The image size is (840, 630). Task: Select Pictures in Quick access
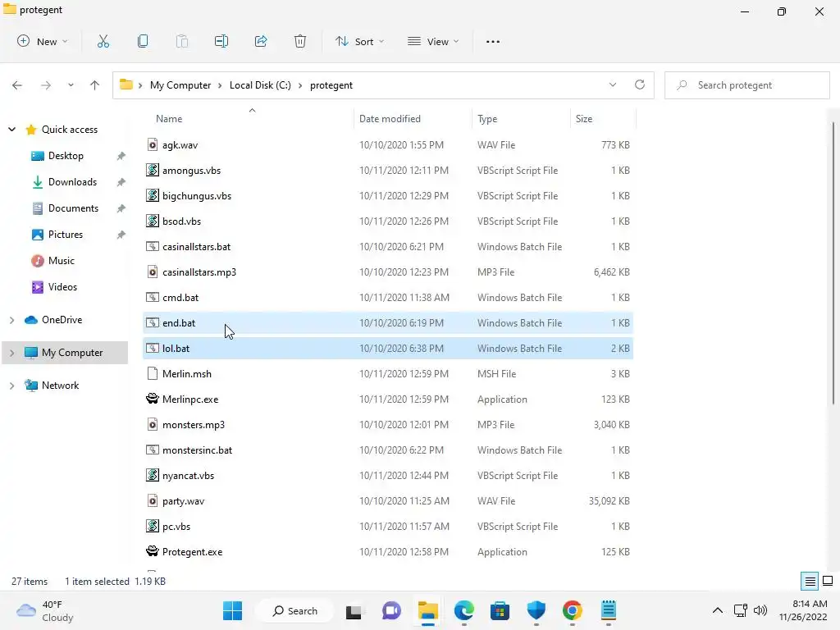65,235
